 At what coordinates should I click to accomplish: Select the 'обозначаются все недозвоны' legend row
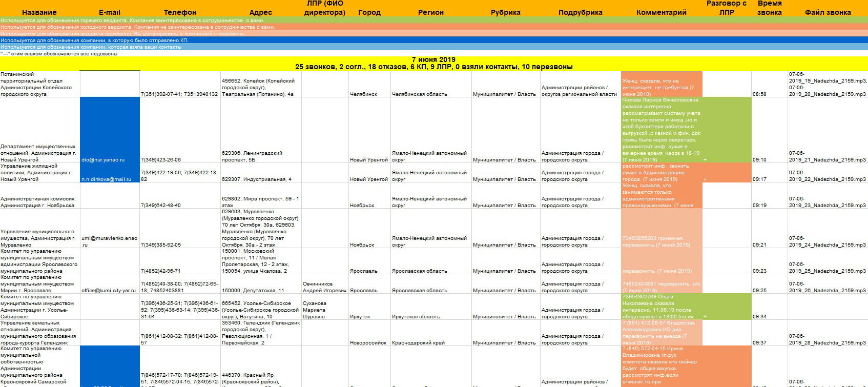click(x=434, y=53)
